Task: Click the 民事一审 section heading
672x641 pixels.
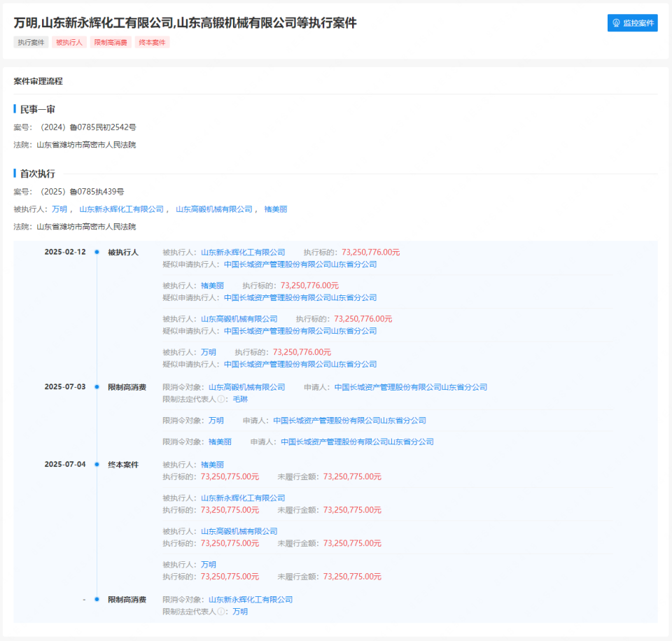Action: [38, 109]
